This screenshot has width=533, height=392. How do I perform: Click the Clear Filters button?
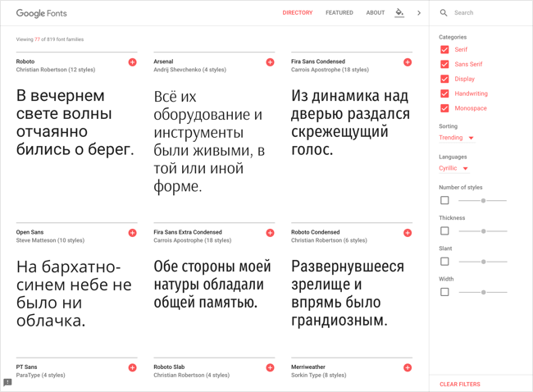click(459, 384)
